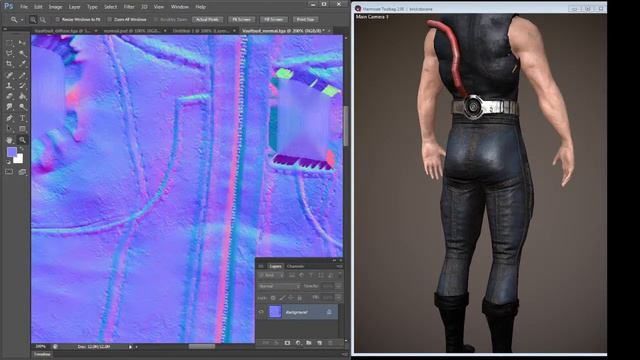Select the Clone Stamp tool

9,86
